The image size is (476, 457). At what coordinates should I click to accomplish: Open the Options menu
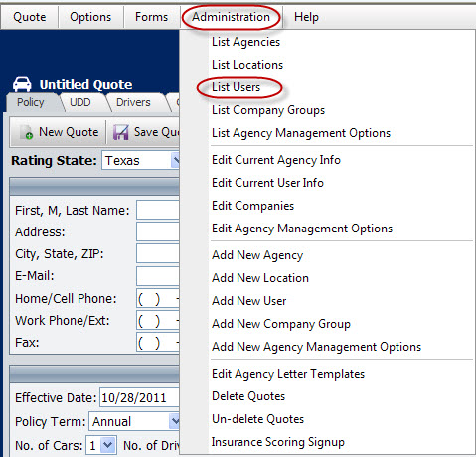(90, 17)
